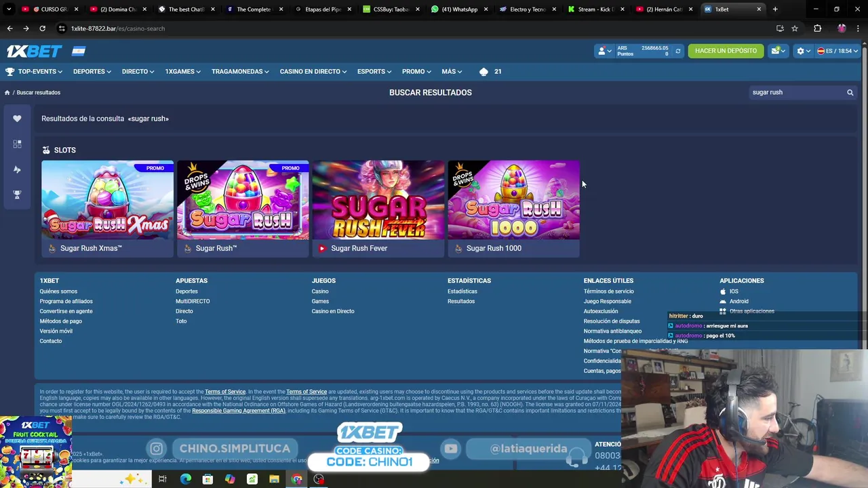This screenshot has height=488, width=868.
Task: Open Términos de servicio under Enlaces útiles
Action: (x=608, y=291)
